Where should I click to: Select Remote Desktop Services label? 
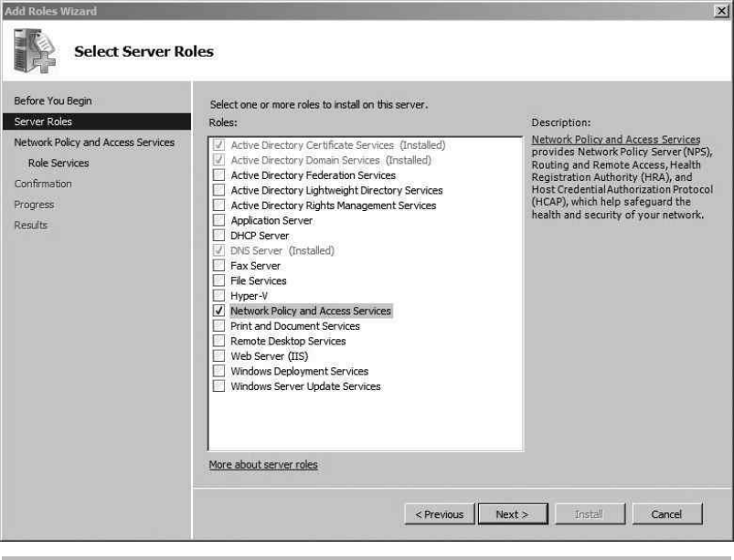click(288, 341)
